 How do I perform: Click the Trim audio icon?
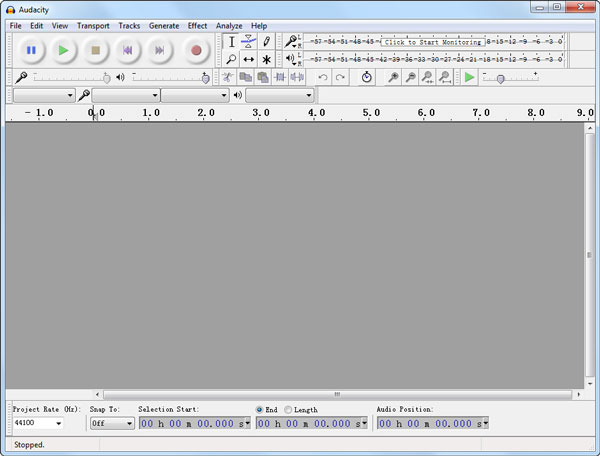pos(280,77)
